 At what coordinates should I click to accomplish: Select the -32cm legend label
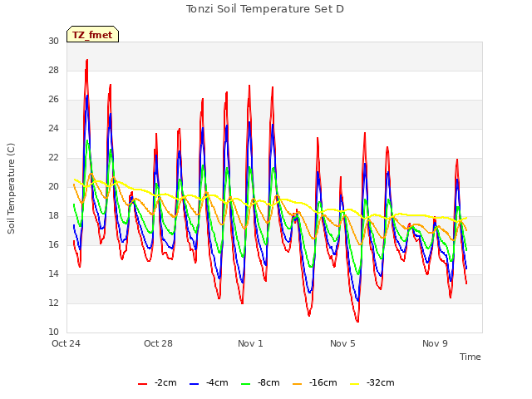click(x=381, y=382)
